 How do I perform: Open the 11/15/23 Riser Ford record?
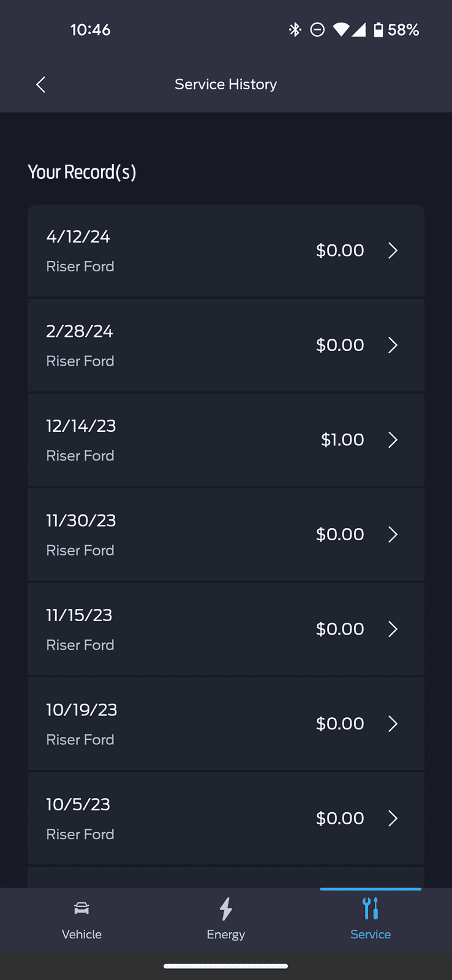(226, 629)
